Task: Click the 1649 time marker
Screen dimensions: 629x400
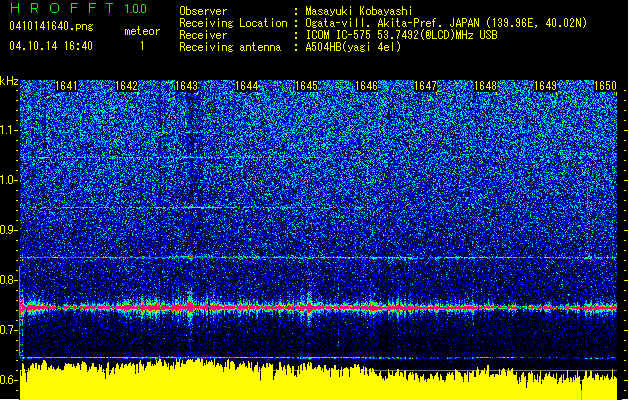Action: (546, 86)
